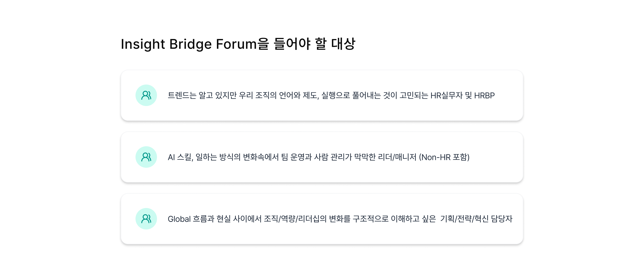
Task: Click the "(Non-HR 포함)" text
Action: (x=444, y=157)
